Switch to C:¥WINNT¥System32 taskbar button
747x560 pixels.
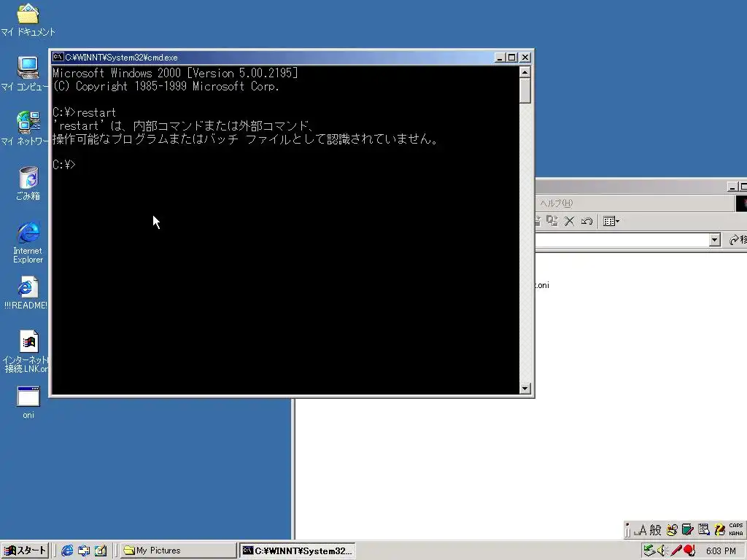[298, 551]
